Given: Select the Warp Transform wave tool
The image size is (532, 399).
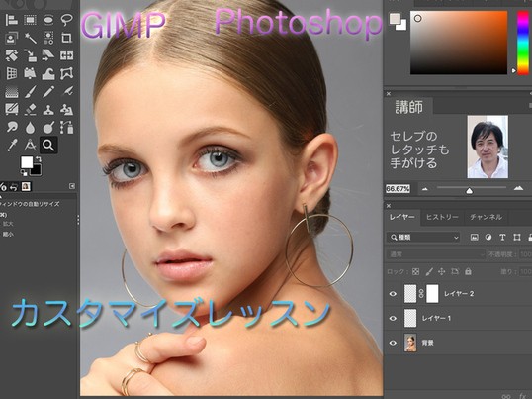Looking at the screenshot, I should point(48,73).
